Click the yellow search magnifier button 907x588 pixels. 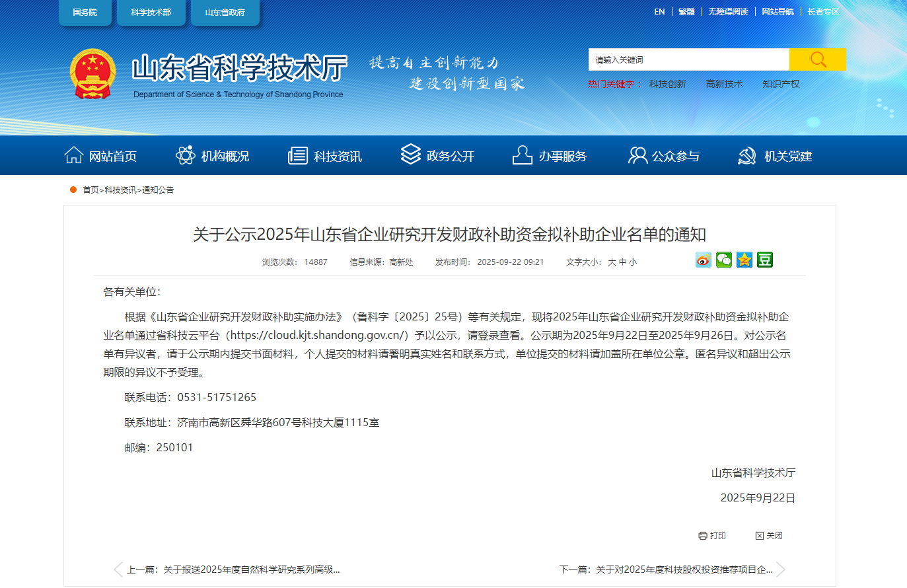(x=818, y=59)
